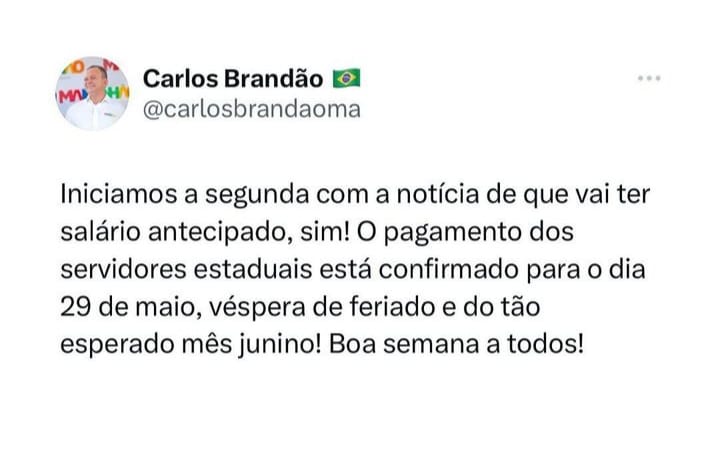This screenshot has height=449, width=720.
Task: Click the phrase "salário antecipado" in the tweet
Action: coord(176,232)
